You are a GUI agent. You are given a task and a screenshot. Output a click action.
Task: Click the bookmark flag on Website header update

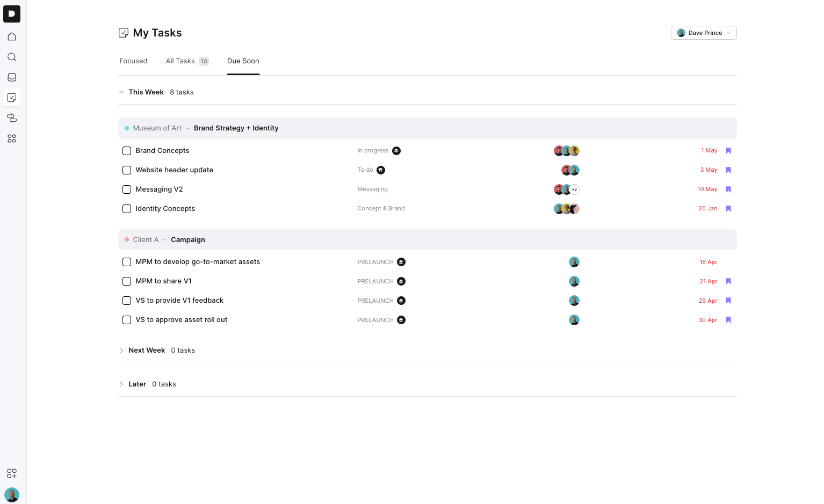pos(728,170)
